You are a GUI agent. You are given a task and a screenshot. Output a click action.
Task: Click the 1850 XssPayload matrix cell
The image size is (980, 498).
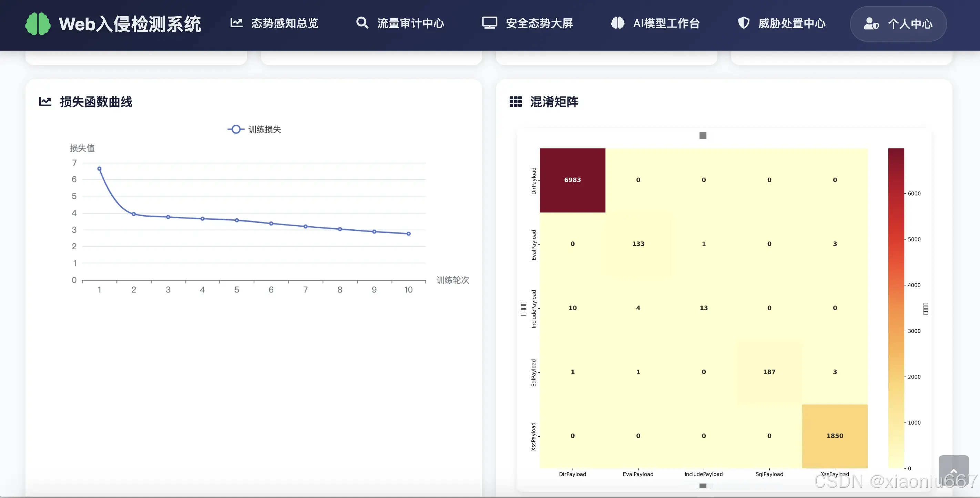tap(834, 436)
